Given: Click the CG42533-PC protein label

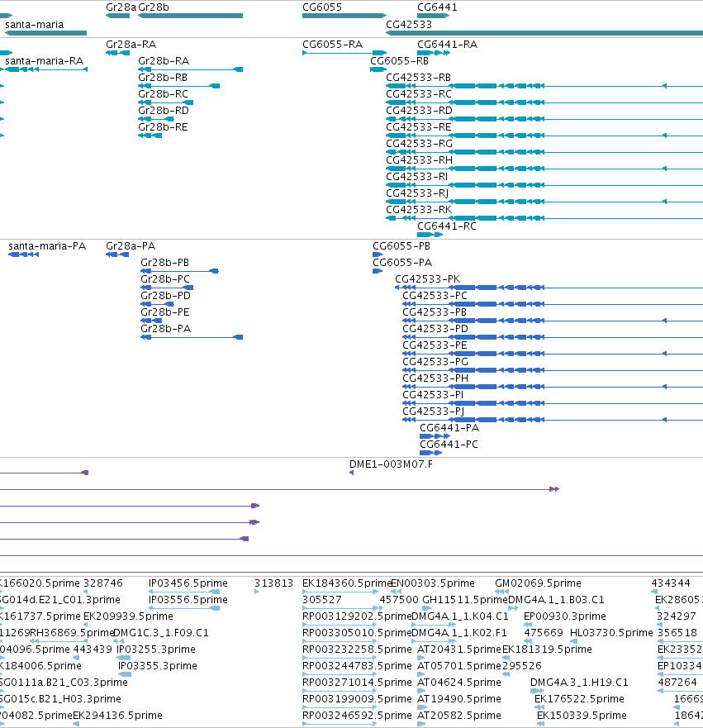Looking at the screenshot, I should tap(435, 296).
